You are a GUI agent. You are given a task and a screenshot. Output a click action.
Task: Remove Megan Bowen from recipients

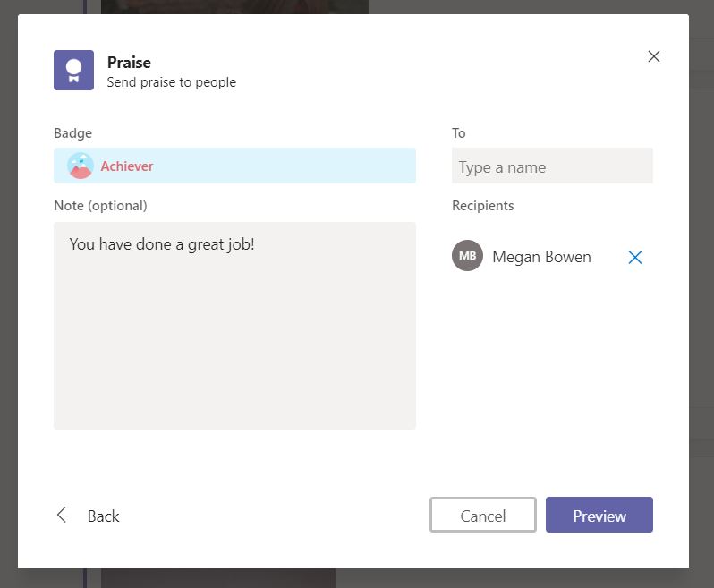pos(635,258)
